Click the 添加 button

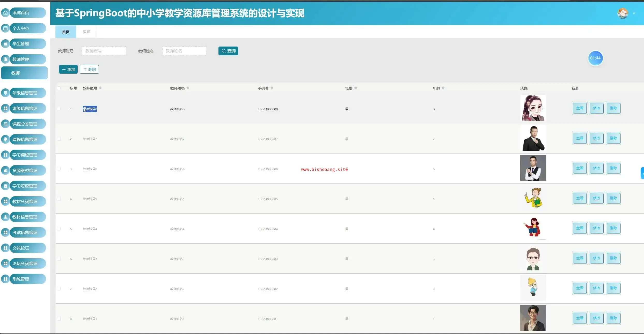point(68,69)
